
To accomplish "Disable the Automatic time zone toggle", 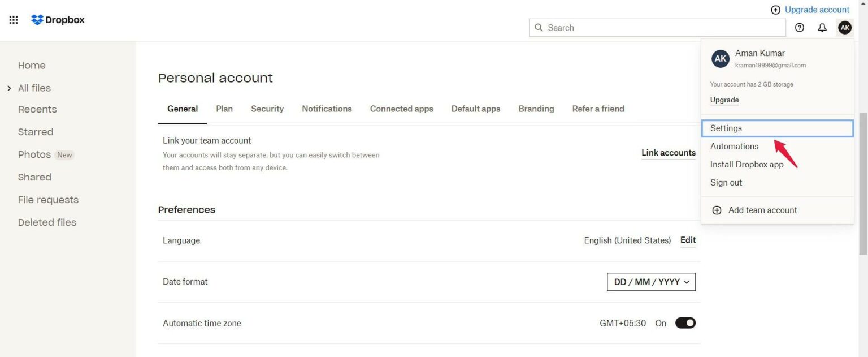I will tap(684, 322).
